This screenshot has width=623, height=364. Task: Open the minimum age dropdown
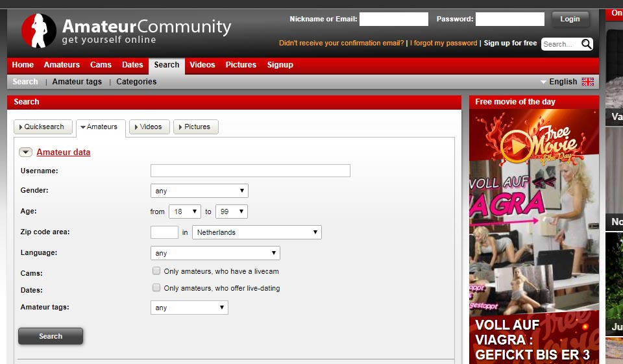pos(184,212)
